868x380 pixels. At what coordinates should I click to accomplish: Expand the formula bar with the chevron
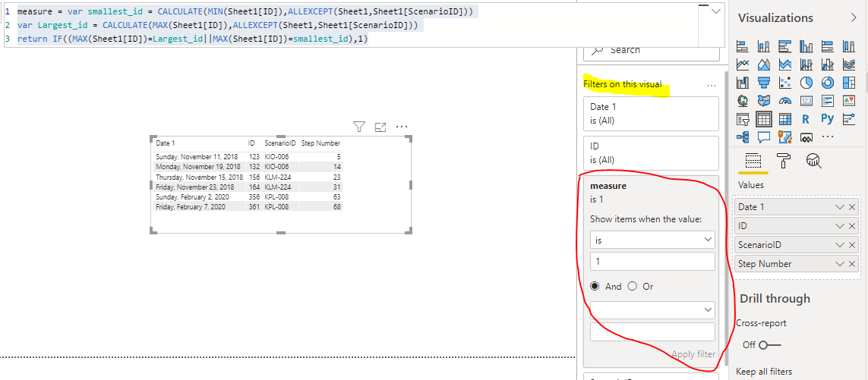coord(716,11)
